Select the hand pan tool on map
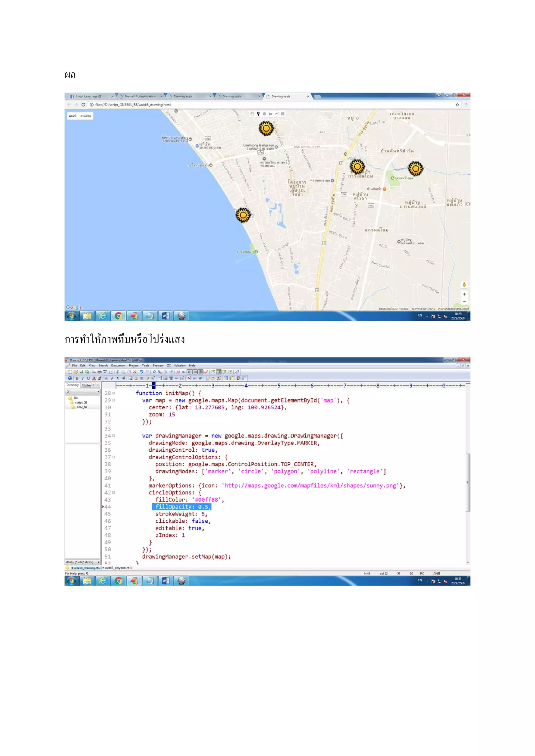The image size is (535, 756). coord(252,114)
